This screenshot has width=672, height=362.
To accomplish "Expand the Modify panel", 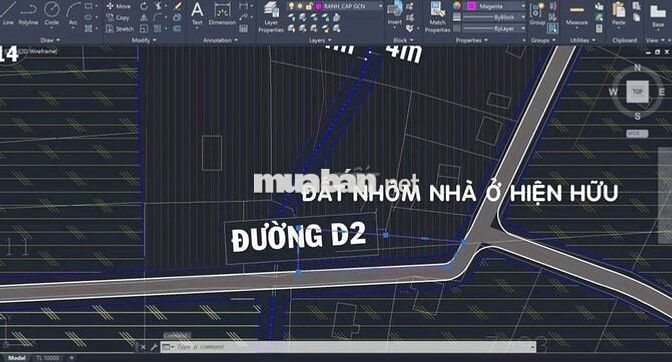I will pos(144,40).
